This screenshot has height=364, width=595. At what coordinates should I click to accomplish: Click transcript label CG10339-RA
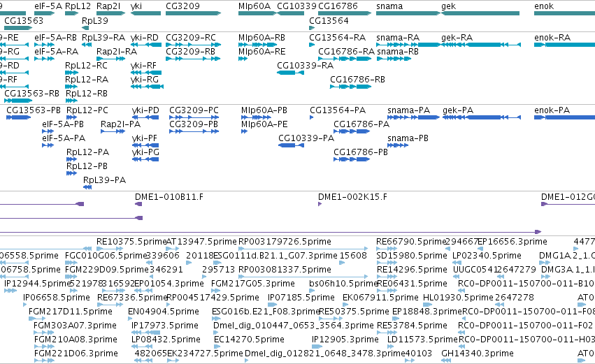coord(305,66)
